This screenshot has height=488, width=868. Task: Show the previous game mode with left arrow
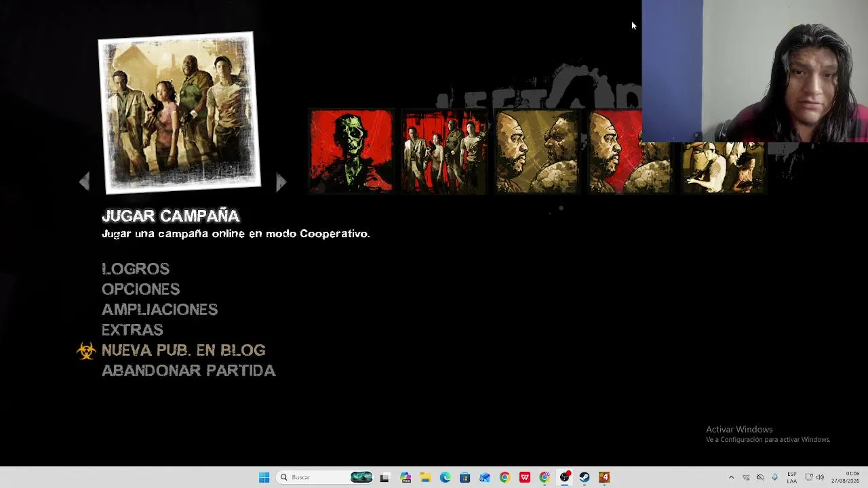(84, 182)
